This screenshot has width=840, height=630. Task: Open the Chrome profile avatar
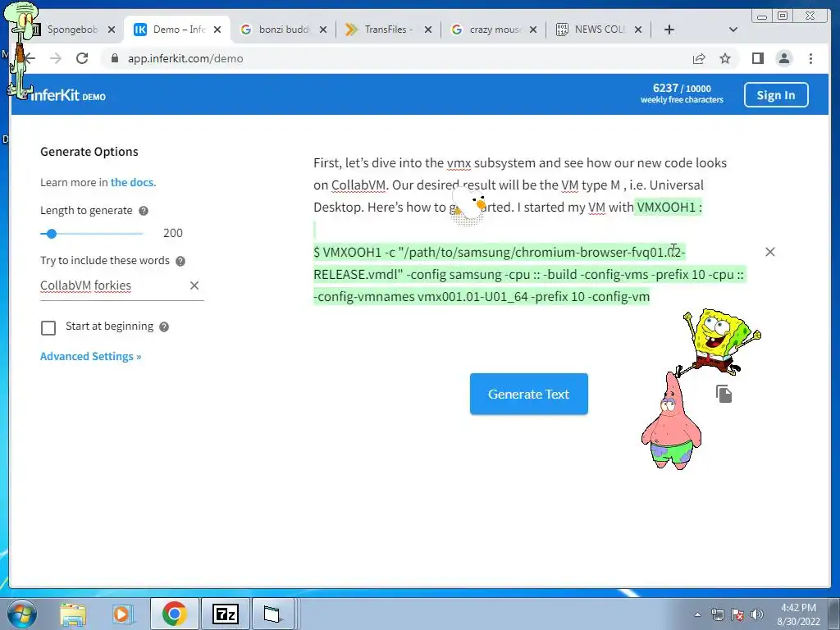[x=784, y=58]
